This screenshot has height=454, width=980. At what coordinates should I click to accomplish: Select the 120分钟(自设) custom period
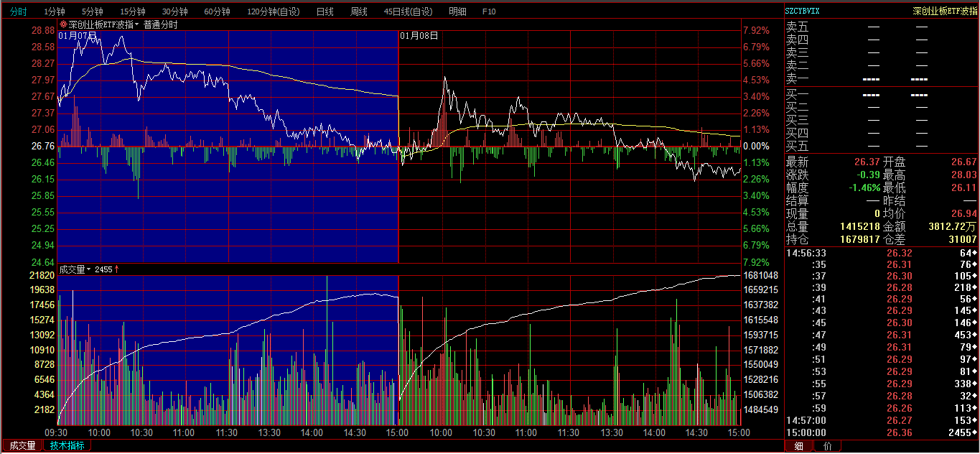273,11
